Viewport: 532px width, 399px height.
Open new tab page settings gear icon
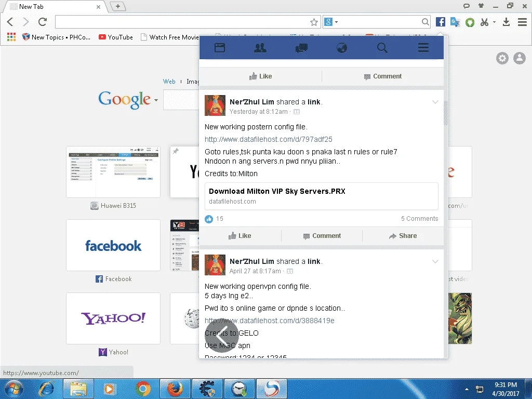point(502,58)
